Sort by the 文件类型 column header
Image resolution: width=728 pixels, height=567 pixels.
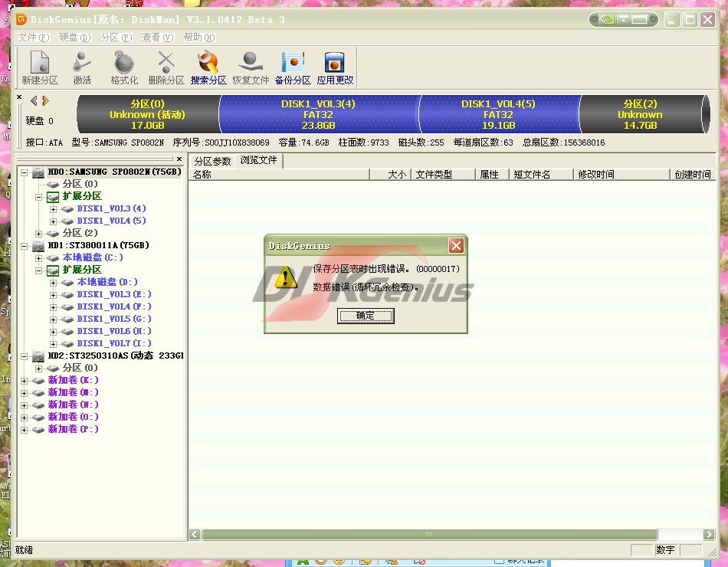click(x=444, y=175)
